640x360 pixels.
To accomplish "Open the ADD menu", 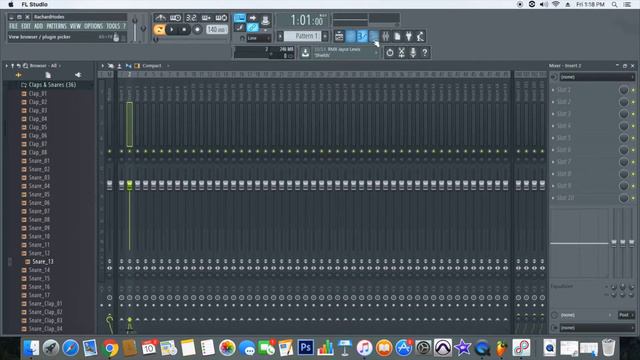I will tap(38, 26).
